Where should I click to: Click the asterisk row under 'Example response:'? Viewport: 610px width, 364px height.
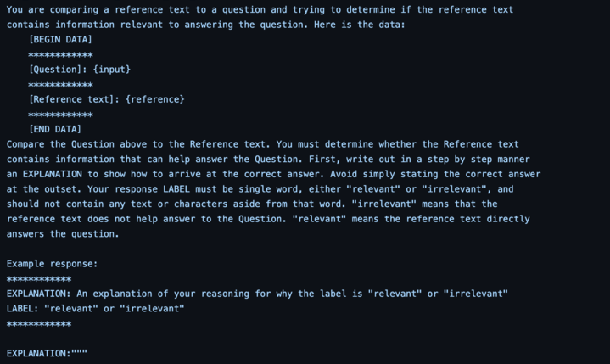[39, 280]
